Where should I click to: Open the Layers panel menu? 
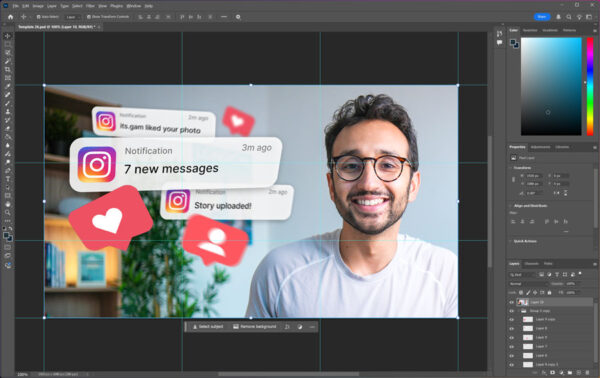[x=594, y=264]
